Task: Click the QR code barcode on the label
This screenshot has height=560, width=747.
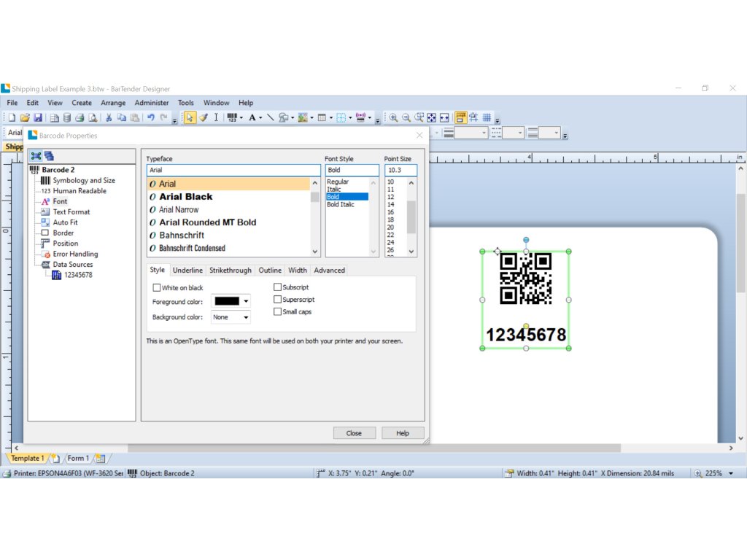Action: [x=526, y=279]
